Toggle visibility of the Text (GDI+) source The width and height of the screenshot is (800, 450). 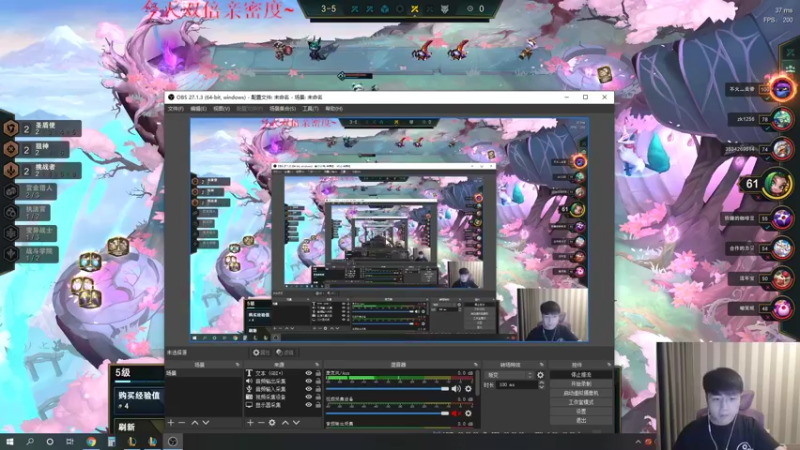coord(308,373)
